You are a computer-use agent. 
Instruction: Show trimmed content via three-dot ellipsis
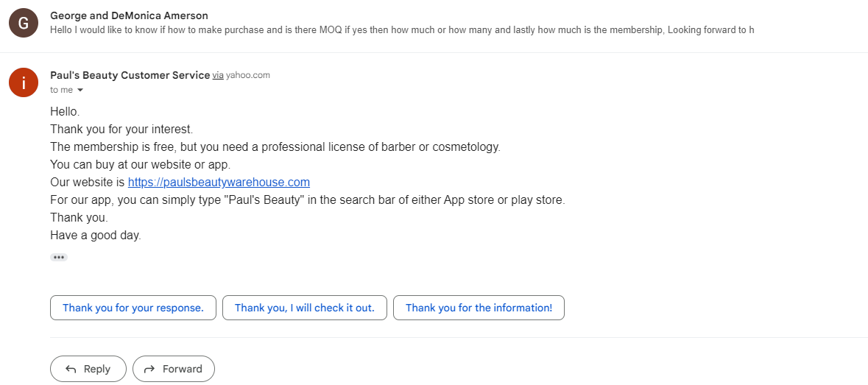pyautogui.click(x=59, y=257)
